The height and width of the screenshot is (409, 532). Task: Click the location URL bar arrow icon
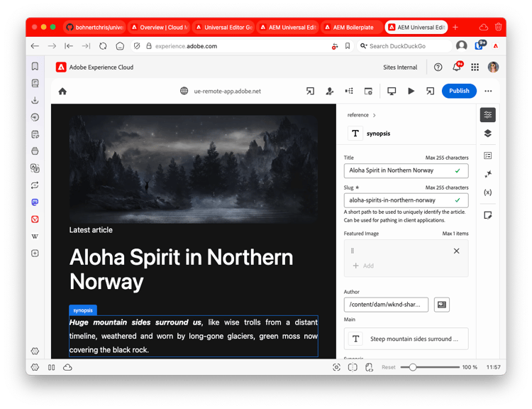310,91
